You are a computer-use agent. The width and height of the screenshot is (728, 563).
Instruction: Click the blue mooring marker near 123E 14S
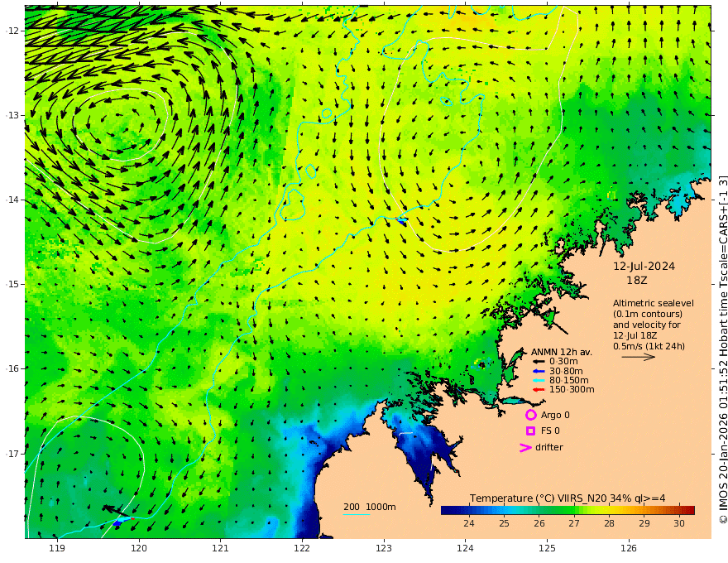pos(402,221)
